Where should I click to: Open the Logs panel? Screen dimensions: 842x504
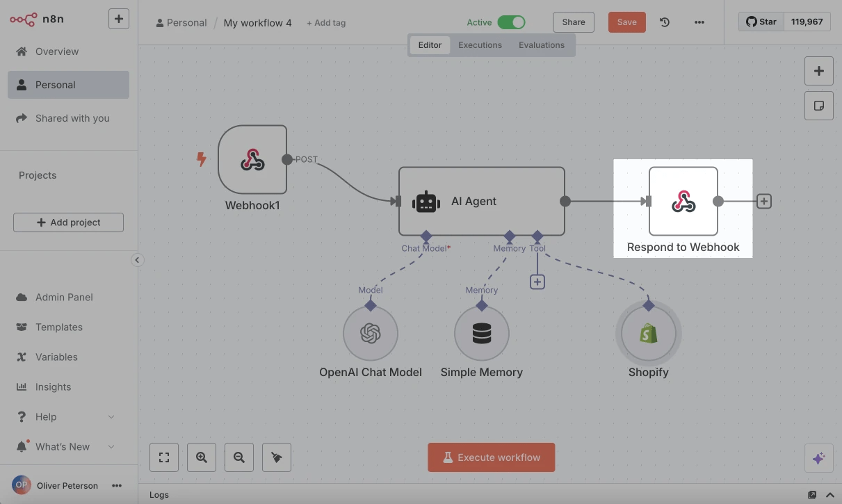(x=159, y=495)
